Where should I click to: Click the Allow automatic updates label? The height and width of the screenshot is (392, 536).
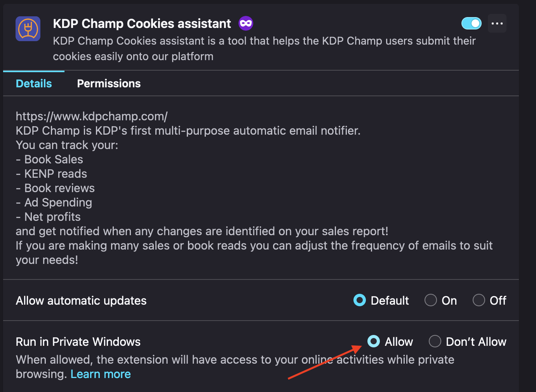point(81,301)
